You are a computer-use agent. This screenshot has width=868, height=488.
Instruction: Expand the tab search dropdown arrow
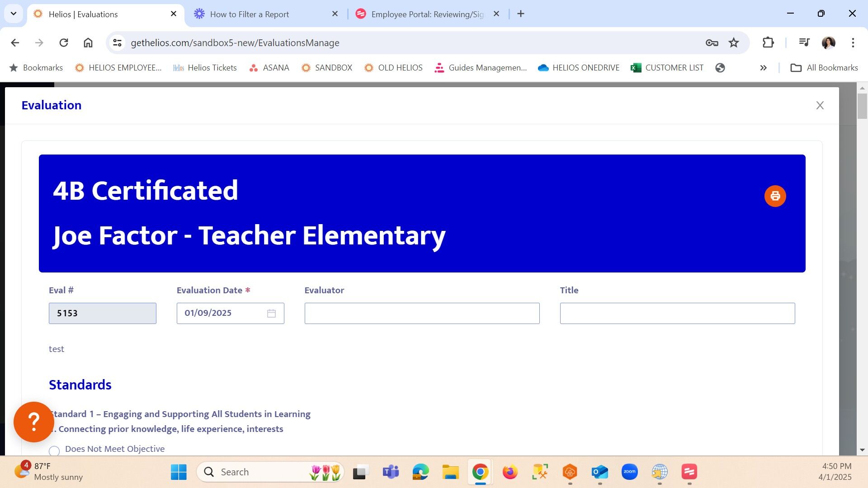[x=14, y=14]
